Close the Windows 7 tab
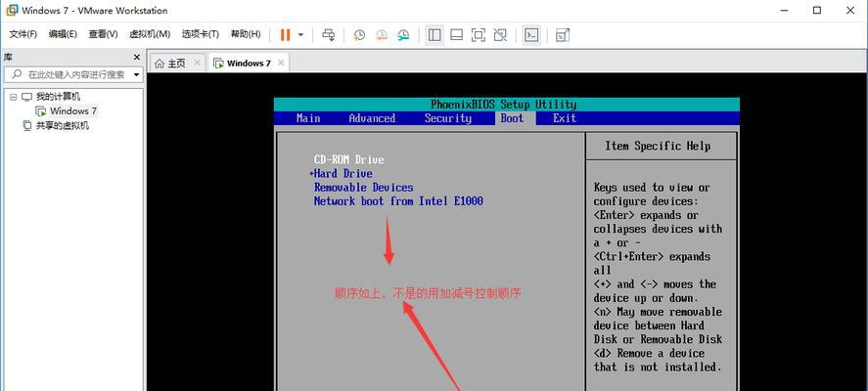This screenshot has width=868, height=391. [281, 63]
